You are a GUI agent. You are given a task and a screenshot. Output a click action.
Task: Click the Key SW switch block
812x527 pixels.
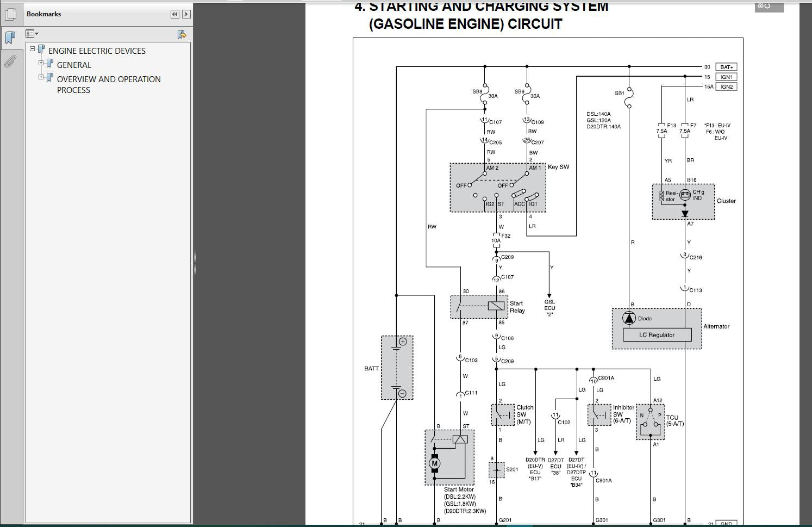tap(497, 188)
